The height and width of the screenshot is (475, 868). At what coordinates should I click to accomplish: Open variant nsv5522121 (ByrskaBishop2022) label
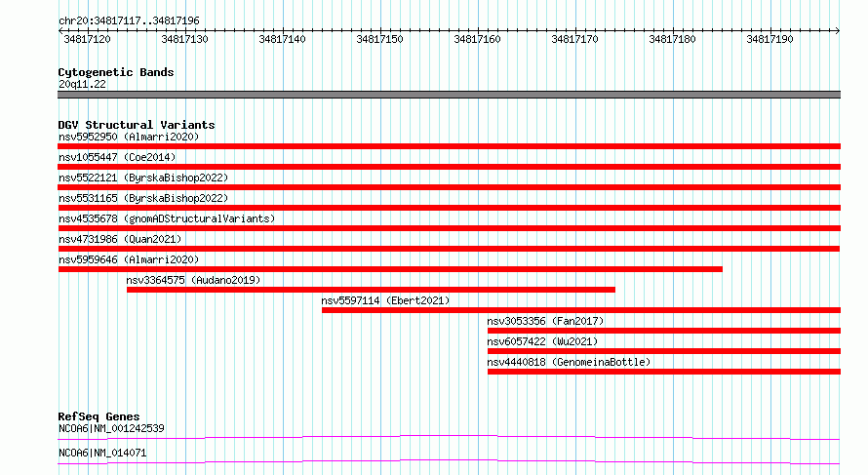(143, 178)
